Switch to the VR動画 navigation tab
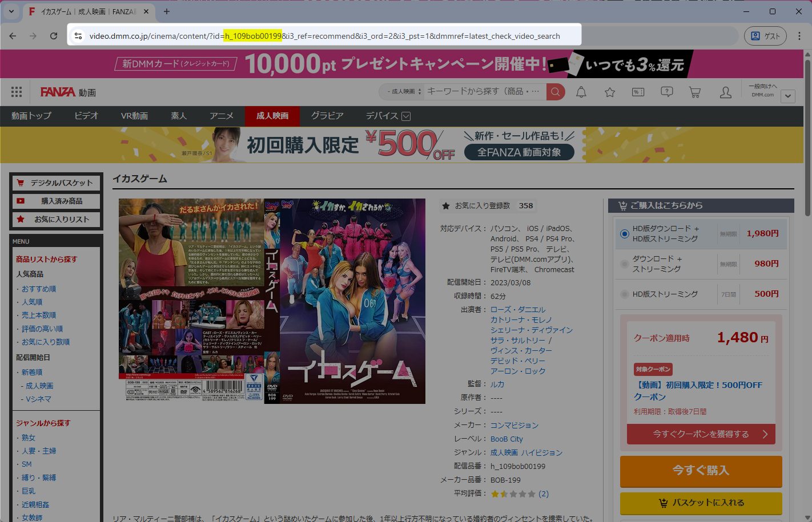This screenshot has height=522, width=812. (134, 116)
